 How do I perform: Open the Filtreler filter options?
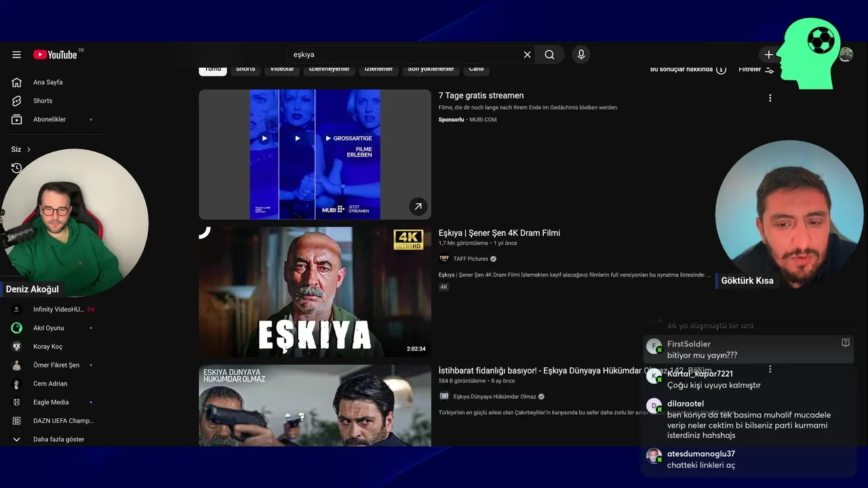tap(756, 69)
